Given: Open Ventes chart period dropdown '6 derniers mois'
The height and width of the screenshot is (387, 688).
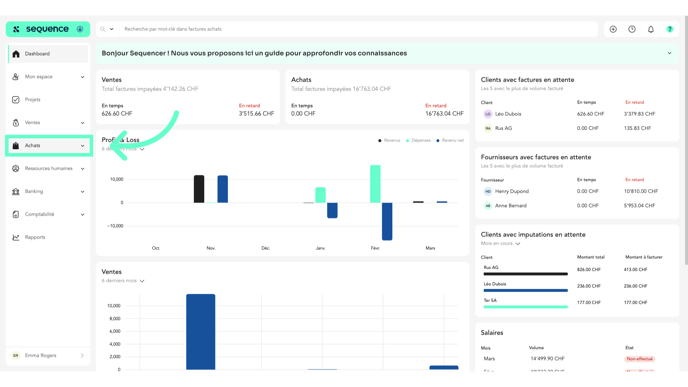Looking at the screenshot, I should [x=123, y=281].
